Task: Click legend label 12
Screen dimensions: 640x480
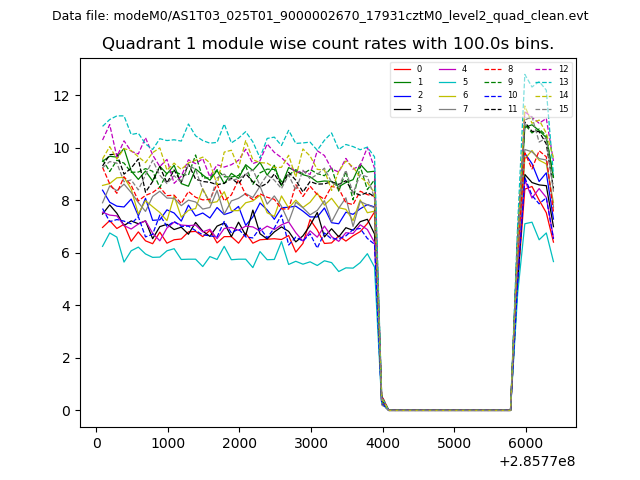Action: pos(563,69)
